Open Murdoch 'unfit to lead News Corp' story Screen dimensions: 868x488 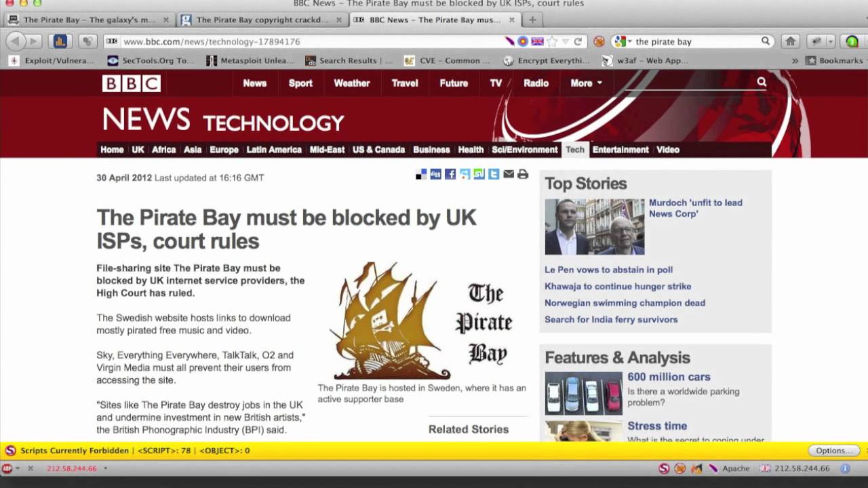tap(696, 208)
